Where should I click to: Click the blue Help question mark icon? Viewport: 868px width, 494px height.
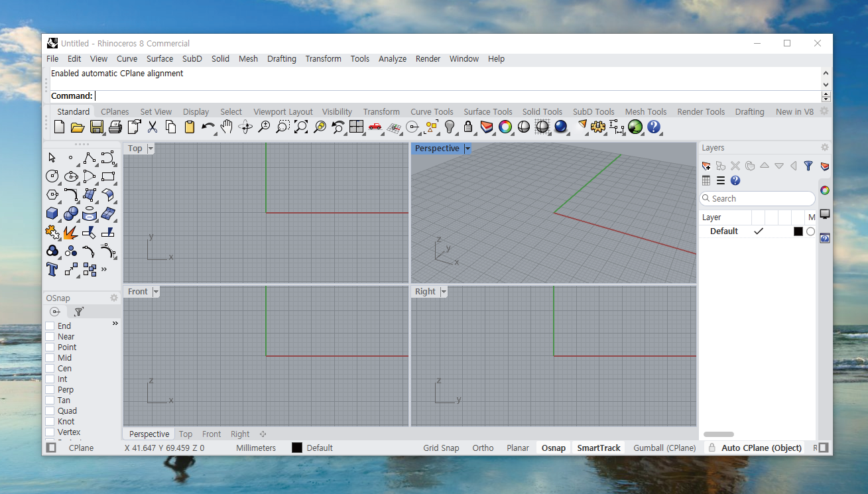pos(654,127)
